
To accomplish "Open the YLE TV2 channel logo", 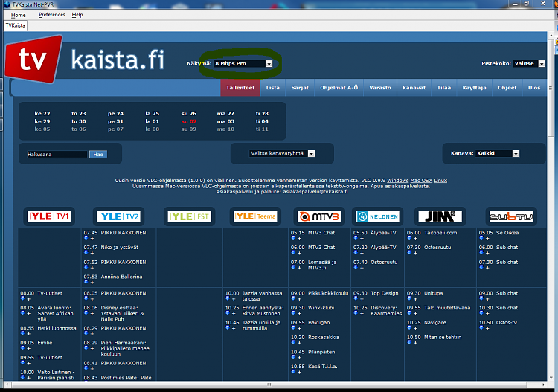I will tap(118, 216).
